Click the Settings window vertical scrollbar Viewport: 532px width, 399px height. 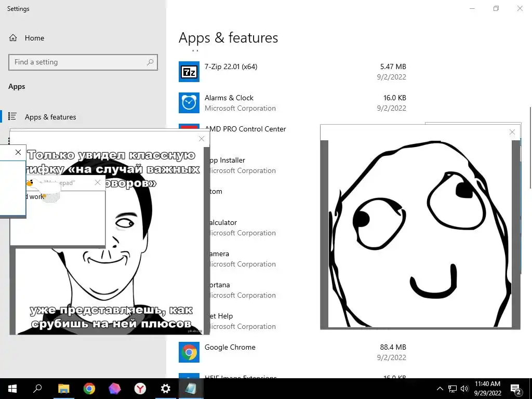pyautogui.click(x=530, y=148)
